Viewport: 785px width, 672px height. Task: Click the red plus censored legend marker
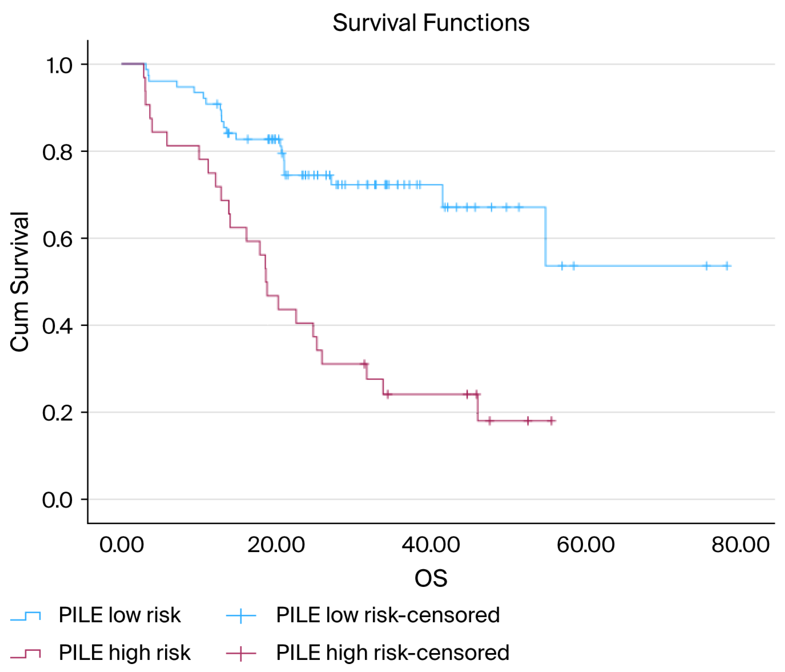click(x=241, y=654)
